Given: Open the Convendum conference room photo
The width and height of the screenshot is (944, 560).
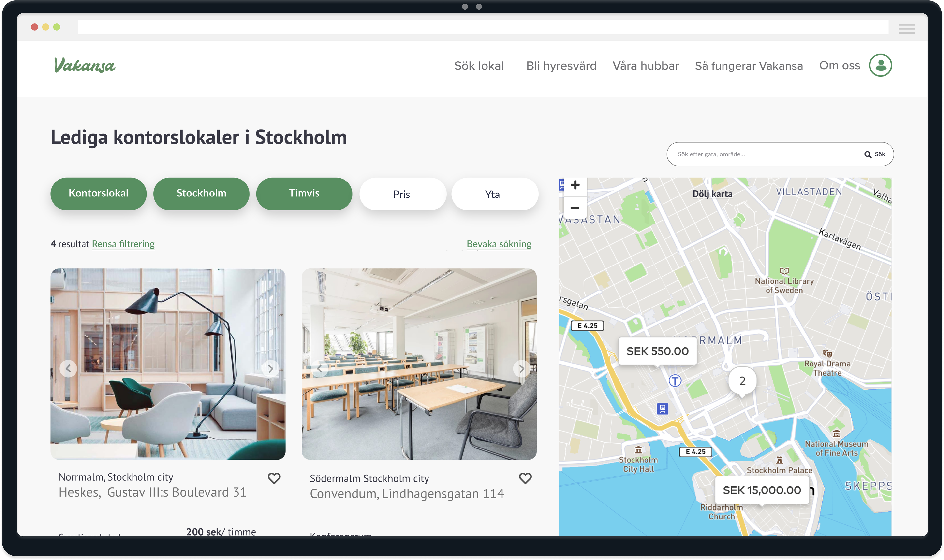Looking at the screenshot, I should point(419,364).
